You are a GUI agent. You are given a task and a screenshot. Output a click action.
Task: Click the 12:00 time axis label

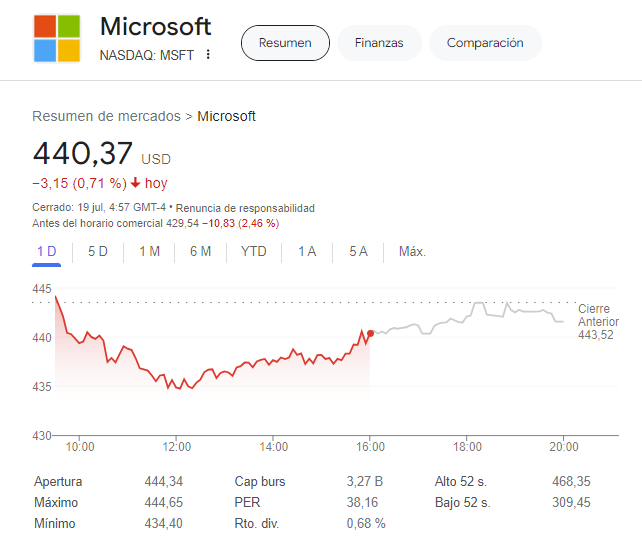[x=176, y=446]
